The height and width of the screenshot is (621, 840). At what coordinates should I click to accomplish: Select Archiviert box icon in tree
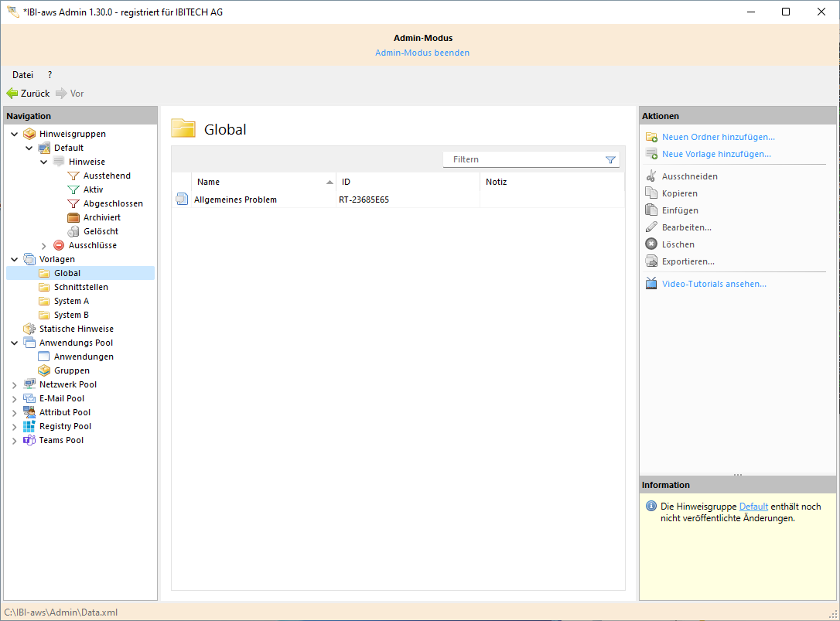point(73,217)
